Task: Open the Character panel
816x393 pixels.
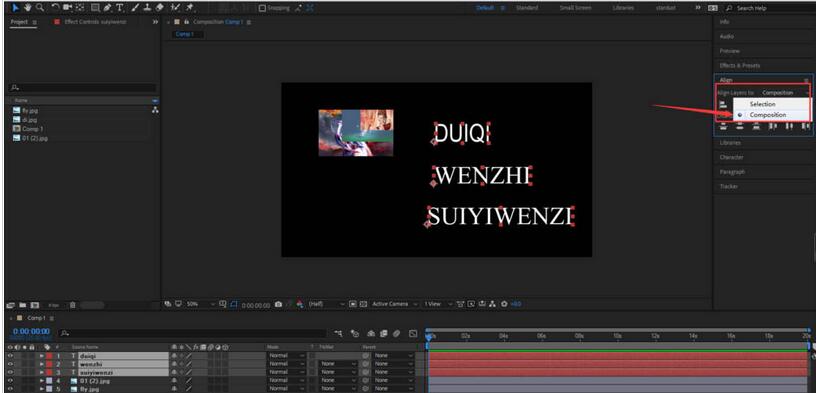Action: point(731,157)
